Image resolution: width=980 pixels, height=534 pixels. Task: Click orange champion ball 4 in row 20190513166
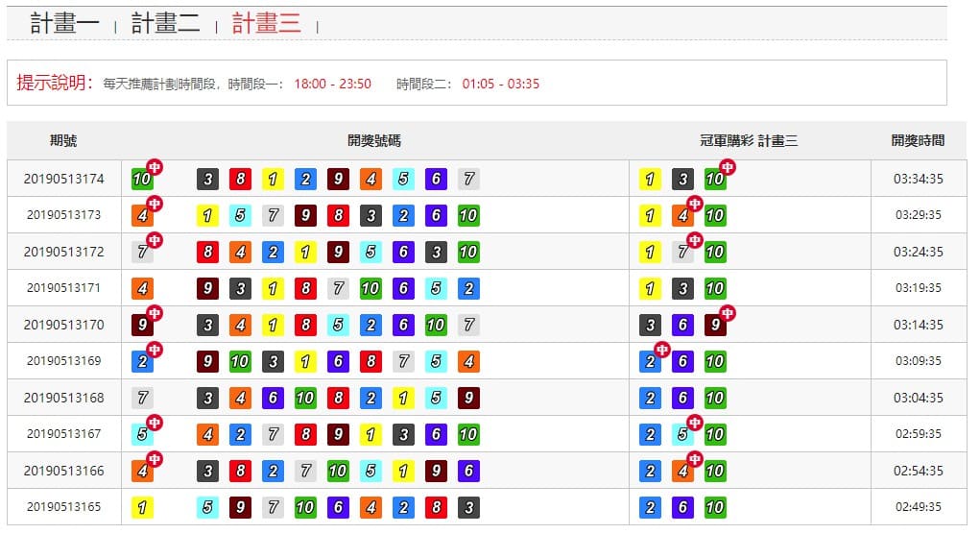(x=142, y=471)
